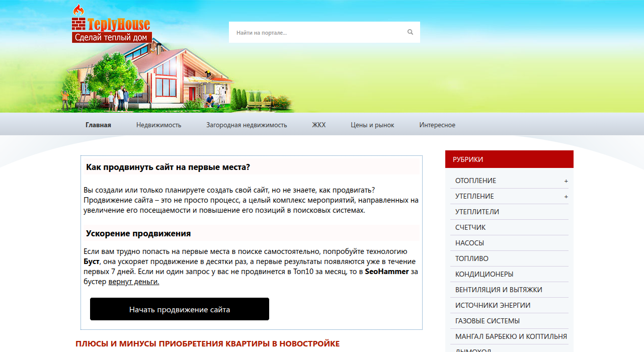Open the ГАЗОВЫЕ СИСТЕМЫ category

[488, 321]
